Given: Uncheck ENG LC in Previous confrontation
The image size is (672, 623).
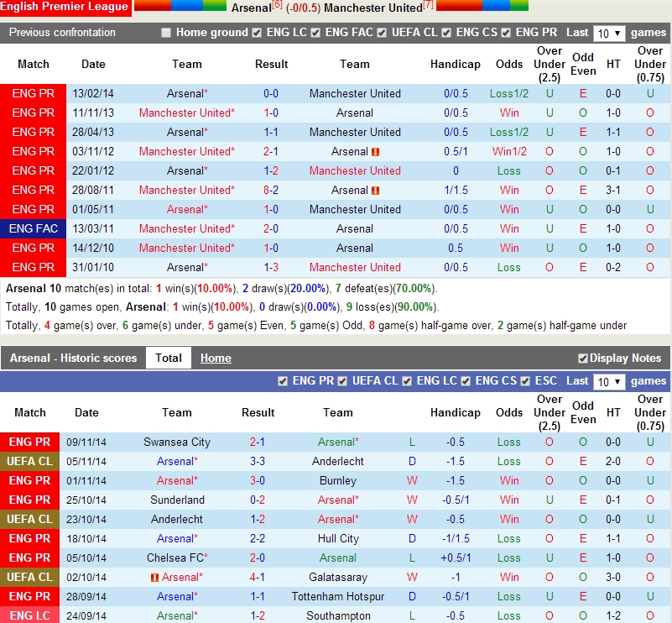Looking at the screenshot, I should 257,33.
